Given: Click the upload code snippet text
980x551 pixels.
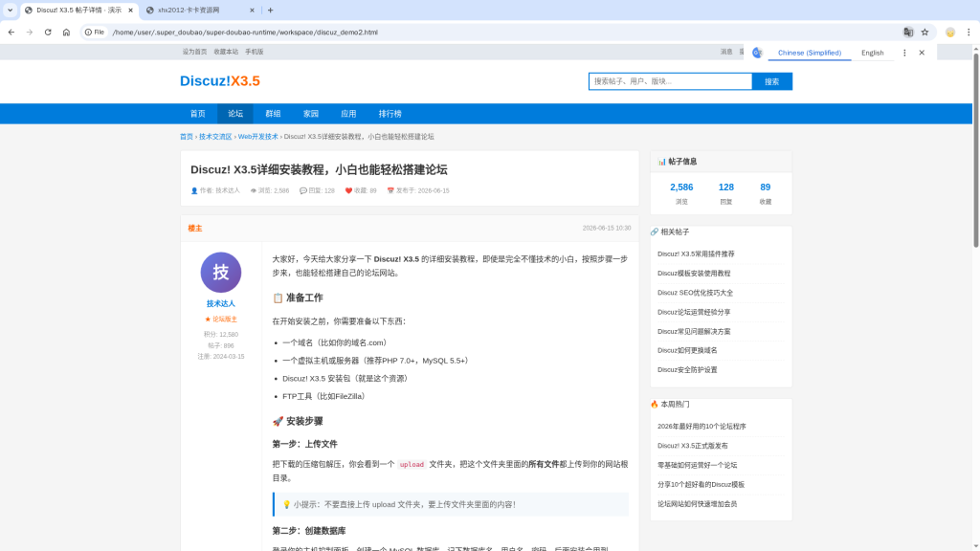Looking at the screenshot, I should [412, 465].
